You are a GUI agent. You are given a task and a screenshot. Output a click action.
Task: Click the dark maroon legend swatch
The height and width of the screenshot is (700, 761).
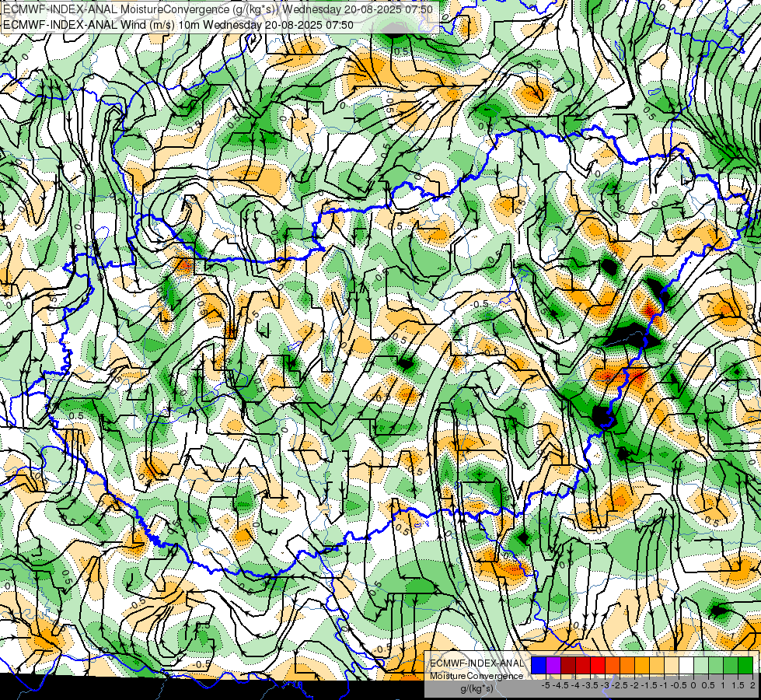[x=568, y=665]
